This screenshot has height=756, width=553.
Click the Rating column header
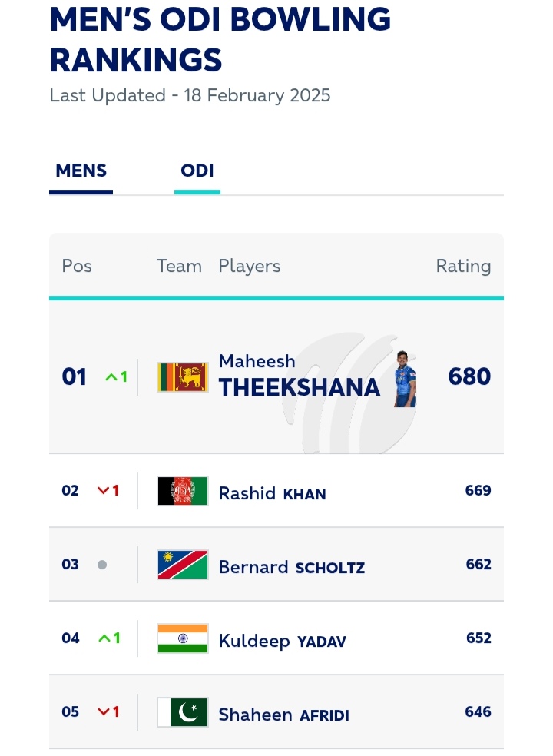coord(463,267)
